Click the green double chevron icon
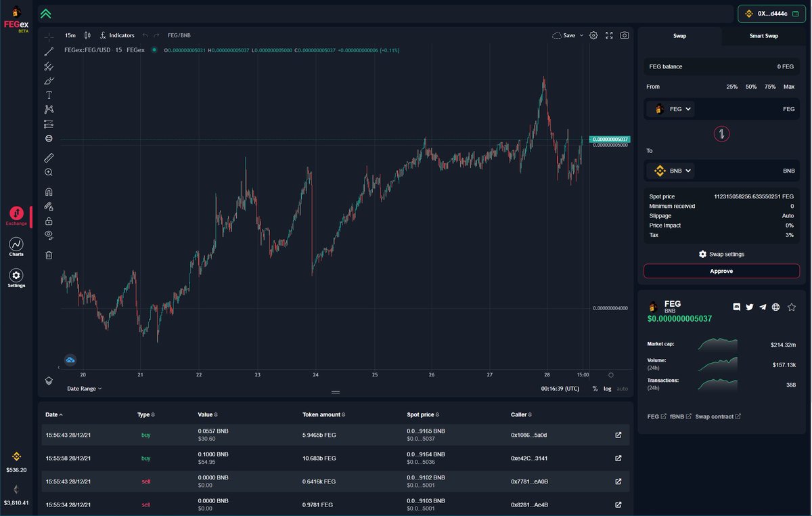 point(45,14)
